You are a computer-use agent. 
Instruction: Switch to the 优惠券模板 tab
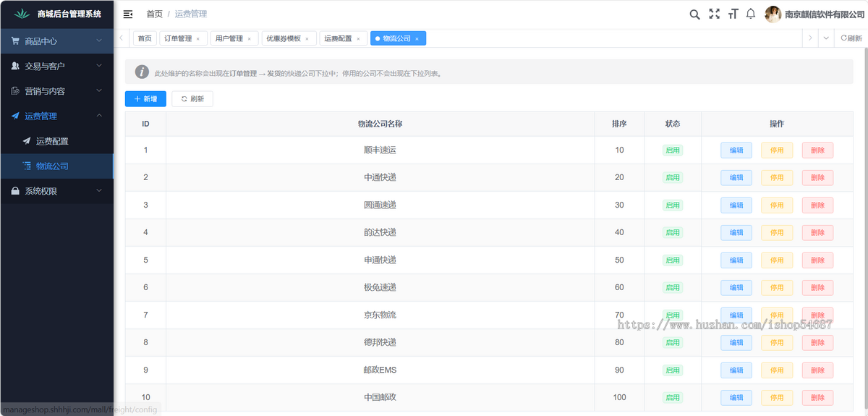[284, 38]
